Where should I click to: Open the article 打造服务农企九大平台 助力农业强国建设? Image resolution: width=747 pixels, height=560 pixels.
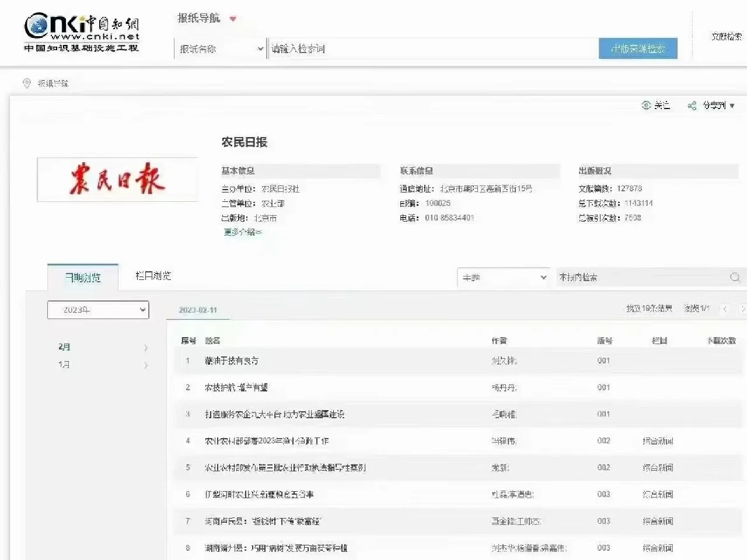click(x=274, y=414)
